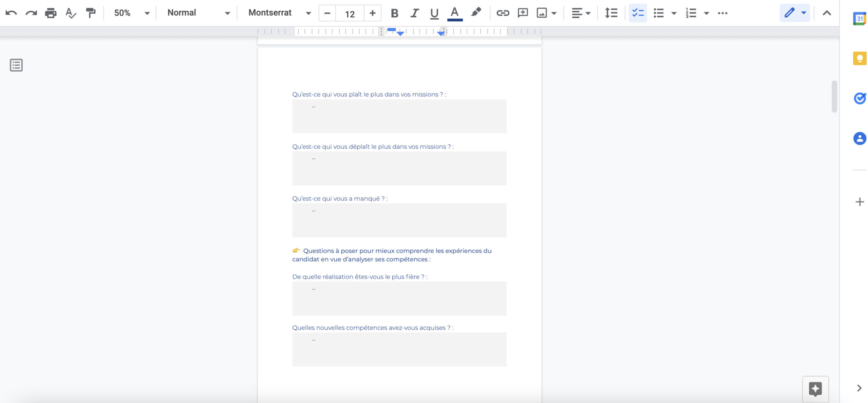868x403 pixels.
Task: Add a comment using comment icon
Action: (x=522, y=13)
